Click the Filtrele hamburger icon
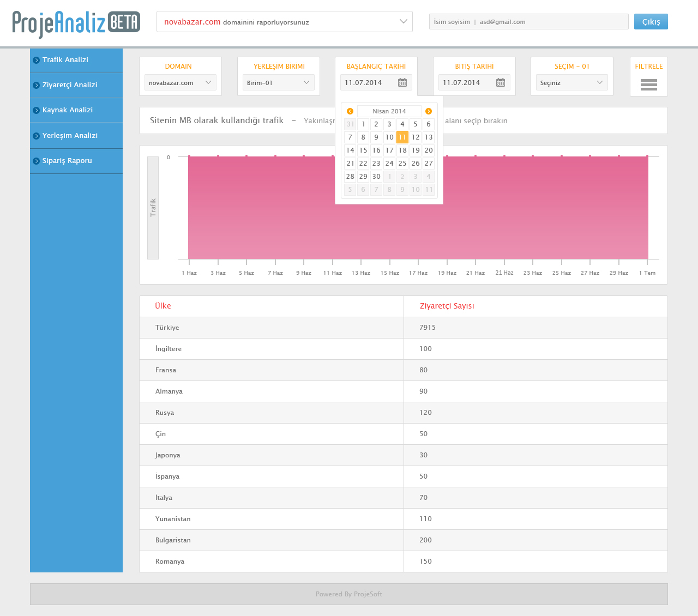 point(648,84)
